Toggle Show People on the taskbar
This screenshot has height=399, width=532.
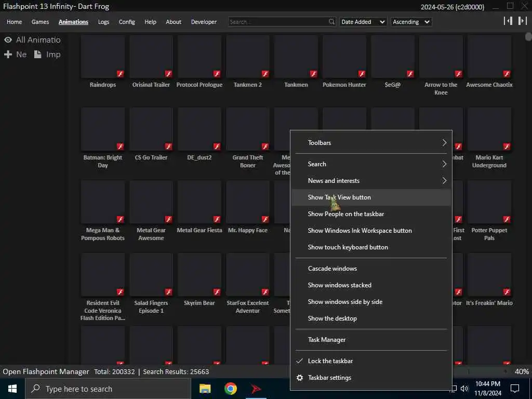pyautogui.click(x=371, y=214)
